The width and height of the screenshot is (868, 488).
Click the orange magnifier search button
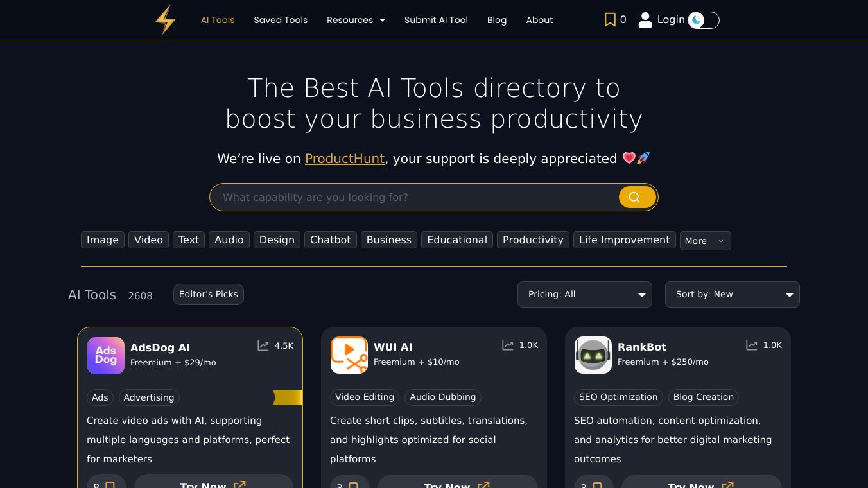[636, 197]
